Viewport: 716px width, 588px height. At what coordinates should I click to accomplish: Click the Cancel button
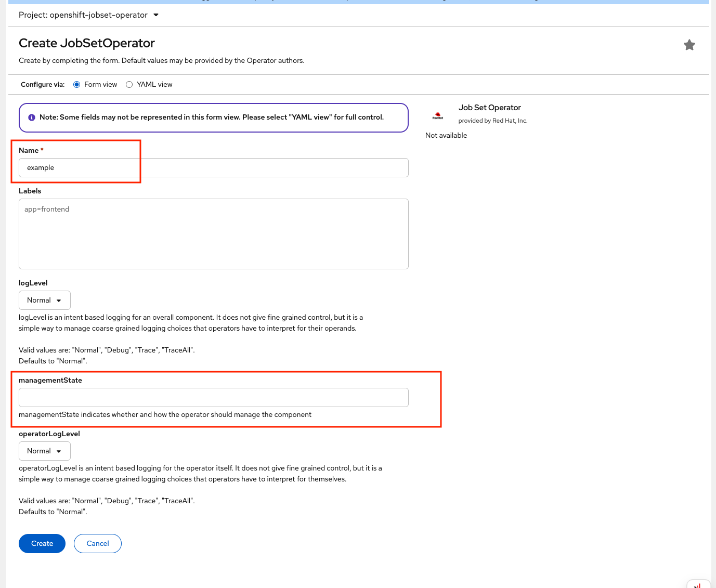click(x=98, y=544)
